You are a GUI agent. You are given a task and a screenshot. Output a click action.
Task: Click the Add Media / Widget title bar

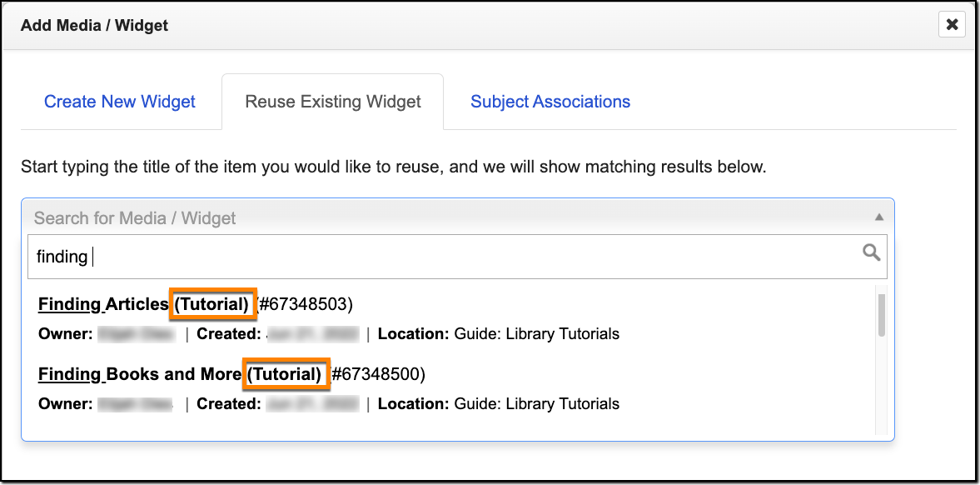(x=416, y=25)
